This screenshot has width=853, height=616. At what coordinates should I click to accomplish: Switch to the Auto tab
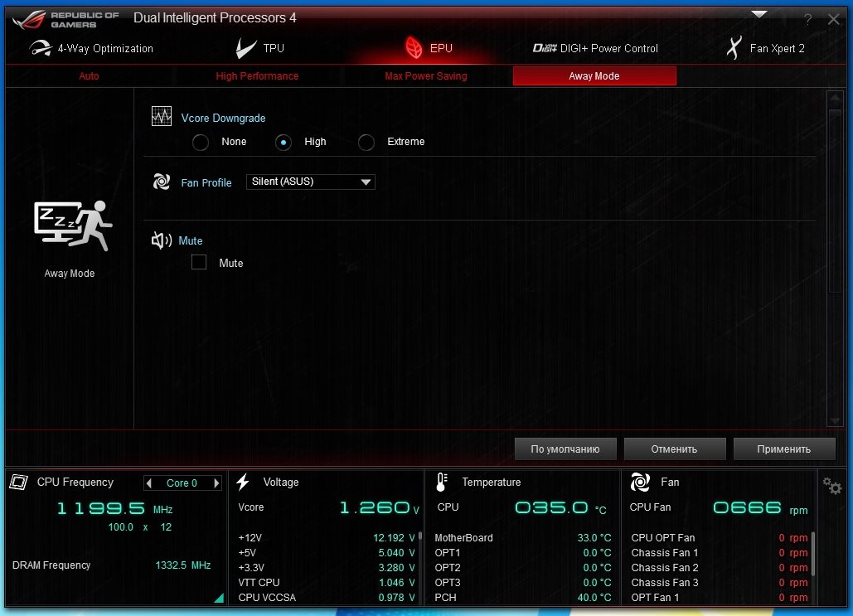(90, 76)
